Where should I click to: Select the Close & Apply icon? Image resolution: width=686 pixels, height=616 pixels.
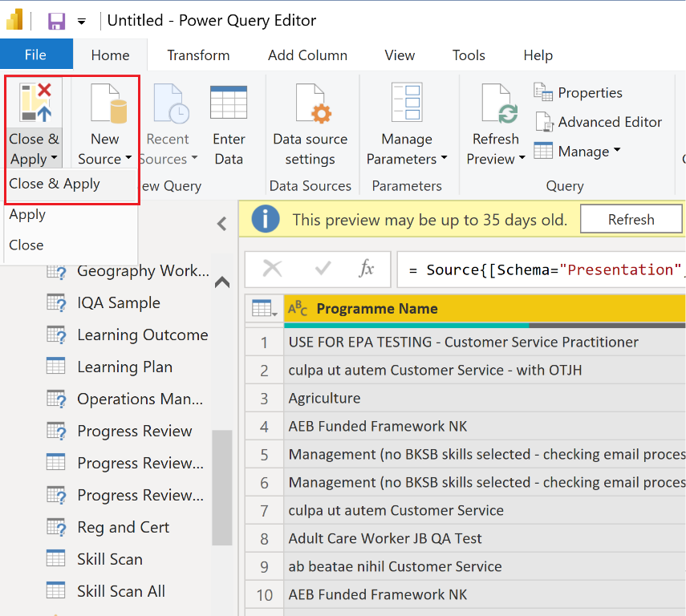(34, 101)
